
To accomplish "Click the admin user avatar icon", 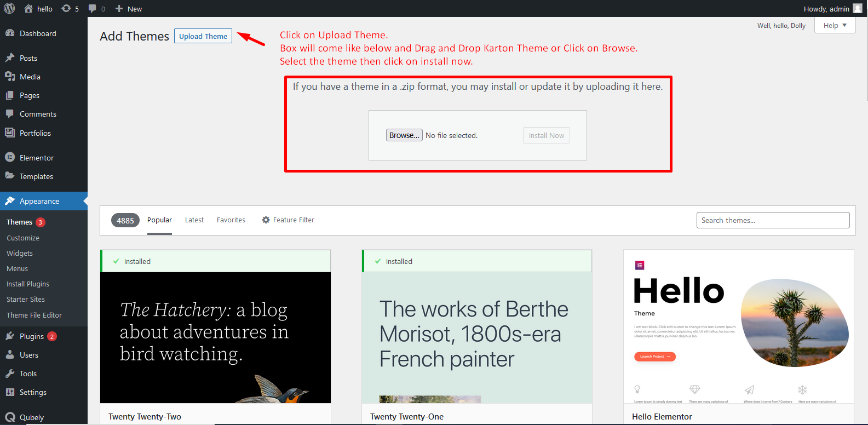I will pos(858,9).
